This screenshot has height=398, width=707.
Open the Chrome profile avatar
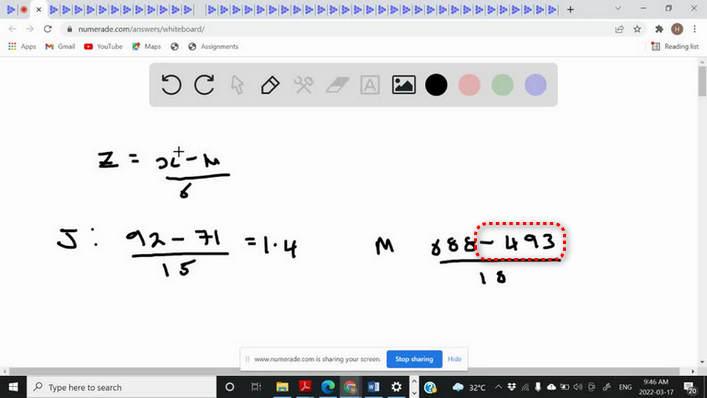677,29
